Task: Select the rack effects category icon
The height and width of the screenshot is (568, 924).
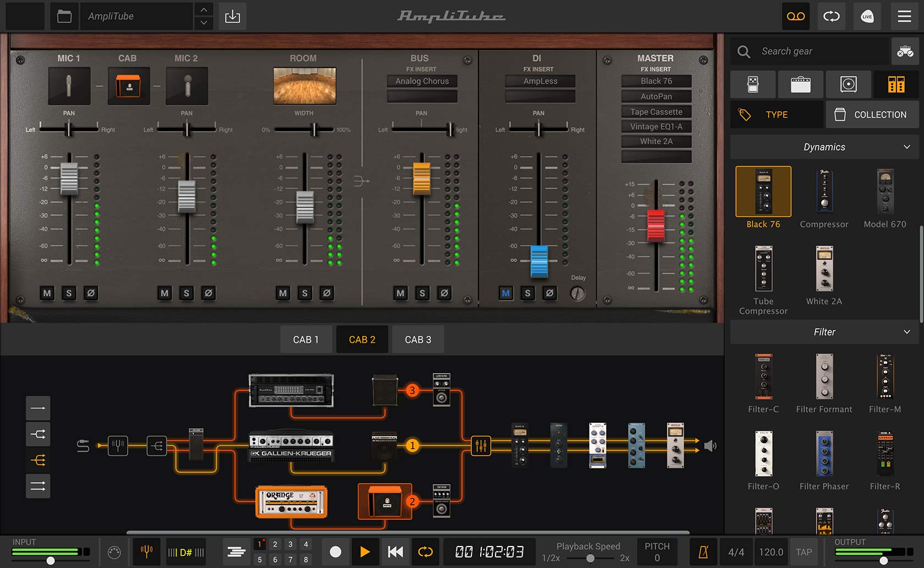Action: click(896, 84)
